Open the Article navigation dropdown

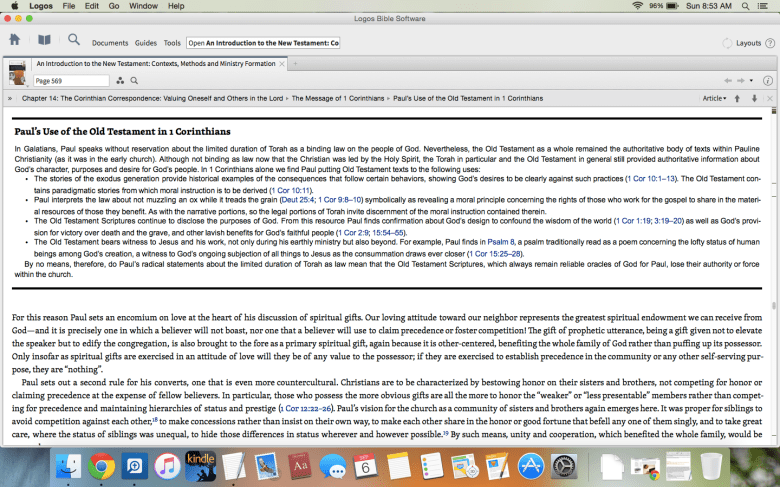tap(715, 99)
